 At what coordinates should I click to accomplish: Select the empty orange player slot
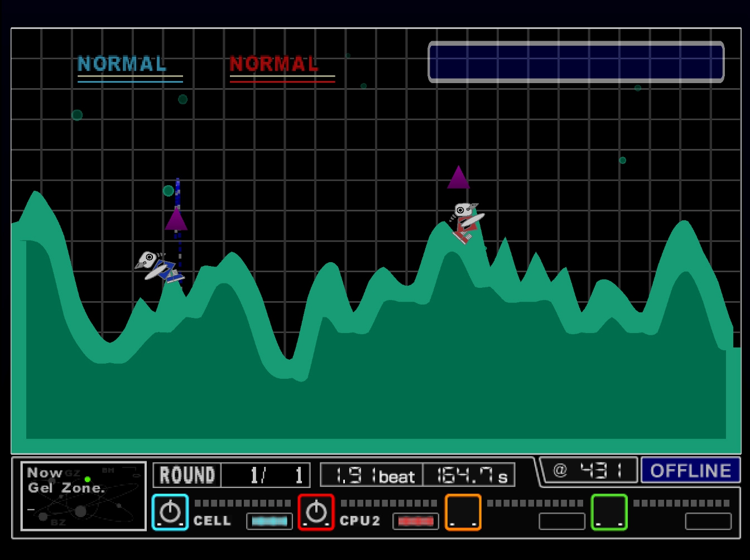pos(463,512)
